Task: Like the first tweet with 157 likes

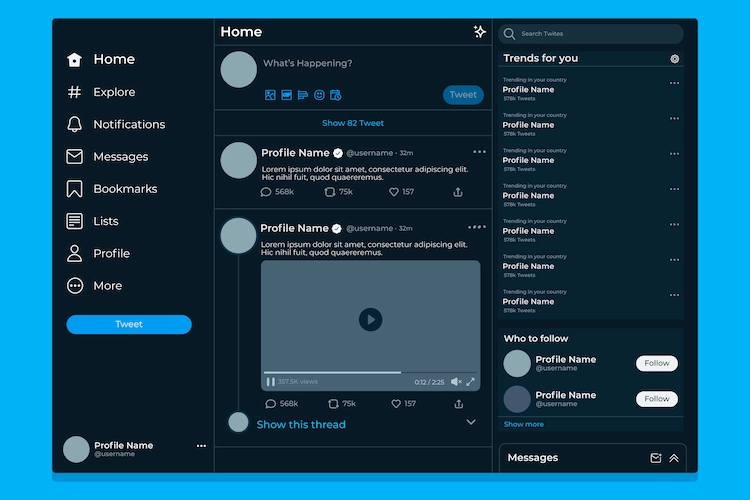Action: [394, 192]
